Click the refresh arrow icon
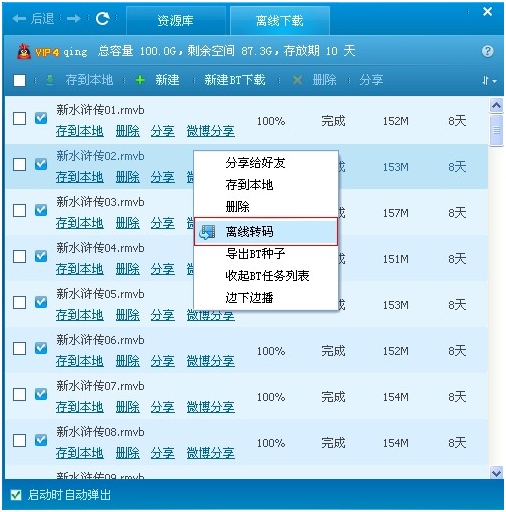The height and width of the screenshot is (512, 506). (x=103, y=18)
